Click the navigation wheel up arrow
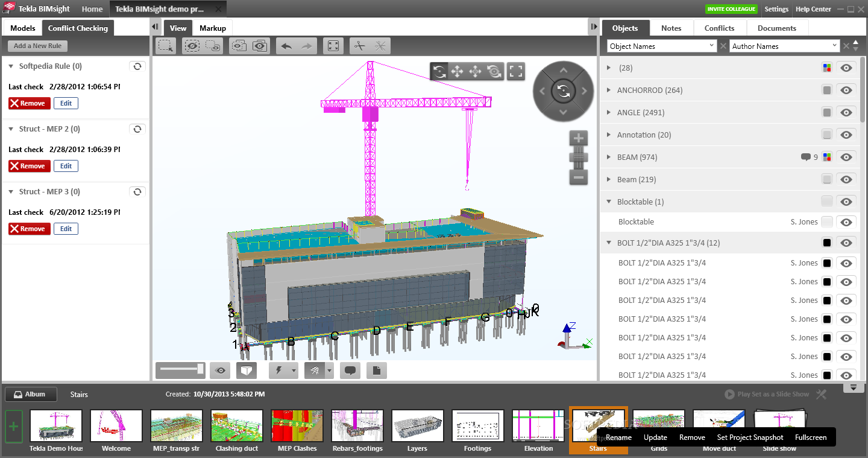868x458 pixels. point(564,71)
